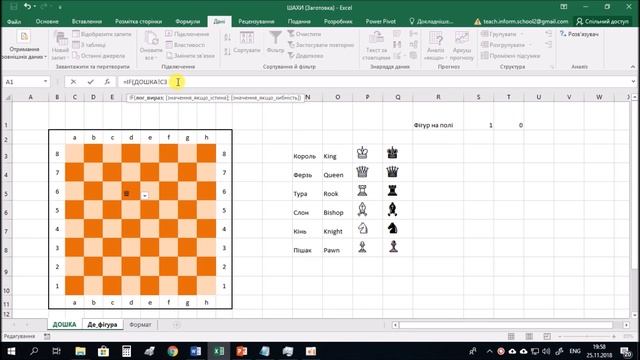The height and width of the screenshot is (360, 640).
Task: Click the Sort A to Z icon
Action: [227, 38]
